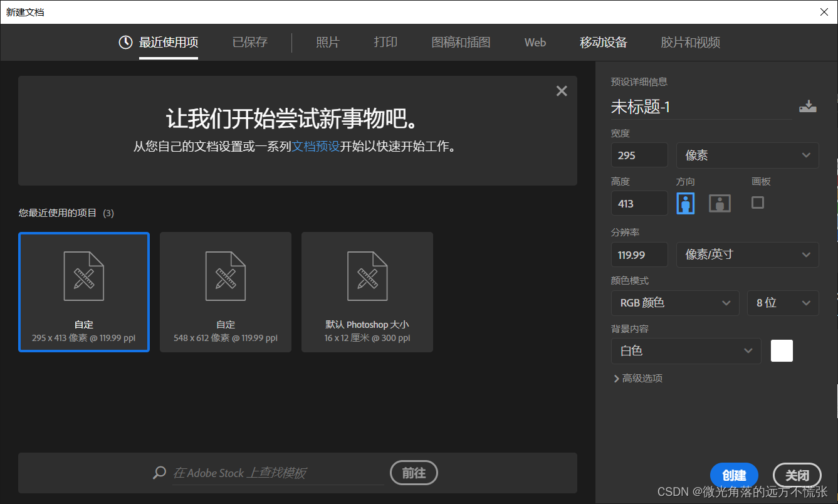Click the 创建 button
Image resolution: width=838 pixels, height=504 pixels.
pos(734,475)
